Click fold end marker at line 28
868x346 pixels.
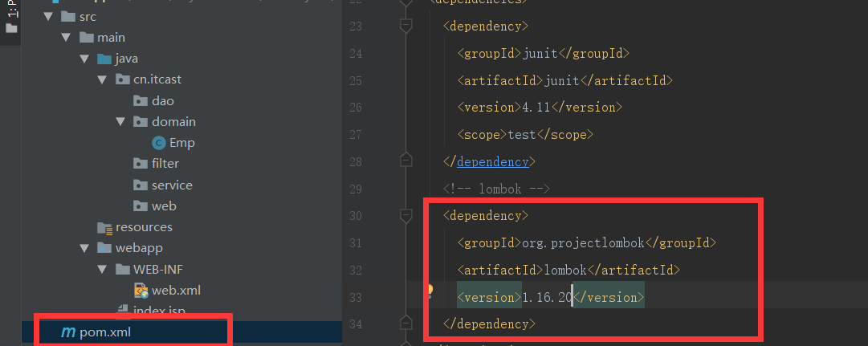click(405, 161)
